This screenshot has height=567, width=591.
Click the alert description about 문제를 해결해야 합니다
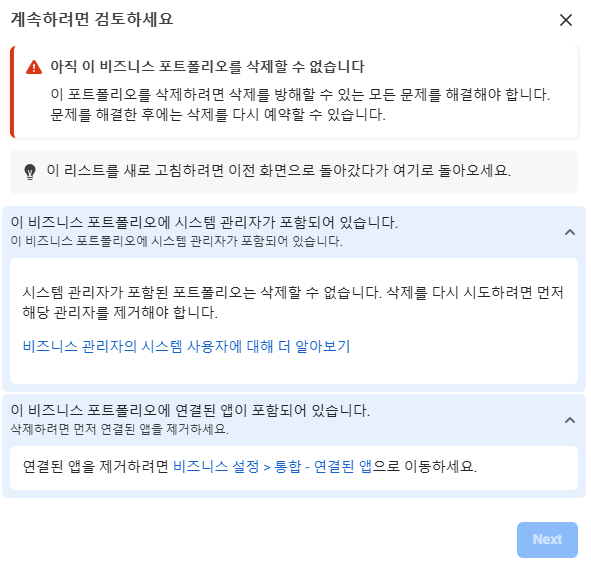[300, 104]
